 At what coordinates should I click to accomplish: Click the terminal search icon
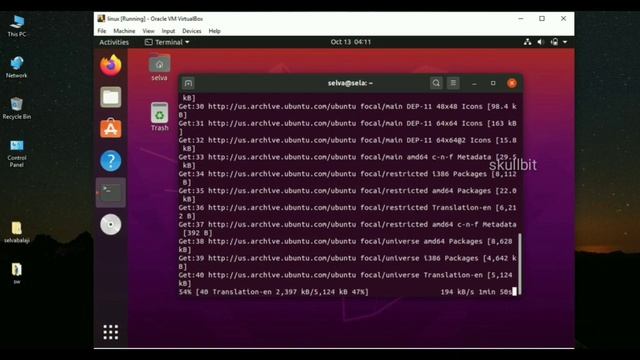coord(436,83)
